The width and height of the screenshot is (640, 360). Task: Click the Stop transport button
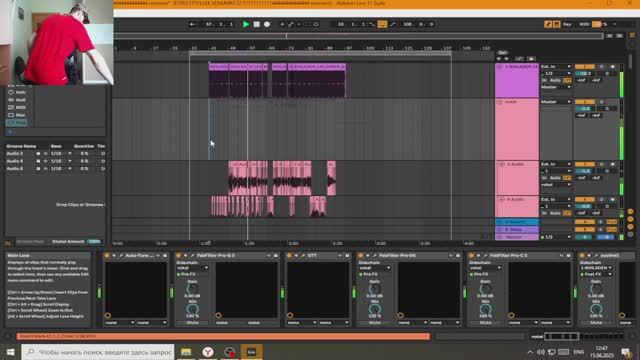coord(256,24)
